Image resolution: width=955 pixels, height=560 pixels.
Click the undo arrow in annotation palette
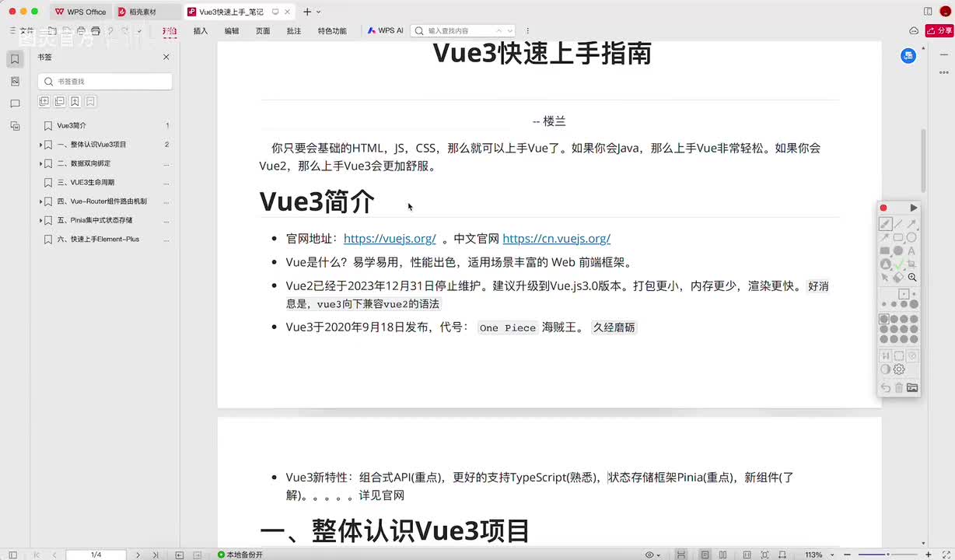point(885,387)
